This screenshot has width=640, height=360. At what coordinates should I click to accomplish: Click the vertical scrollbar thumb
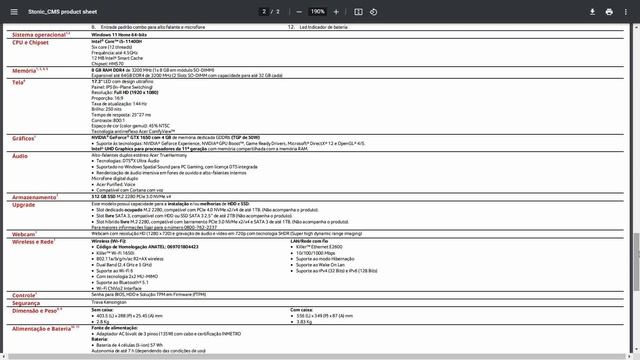click(x=636, y=262)
